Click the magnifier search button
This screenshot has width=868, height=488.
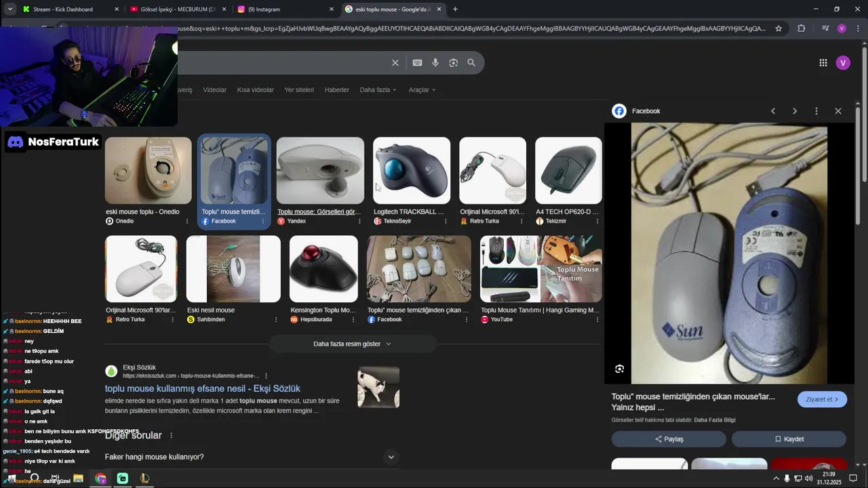(x=471, y=63)
